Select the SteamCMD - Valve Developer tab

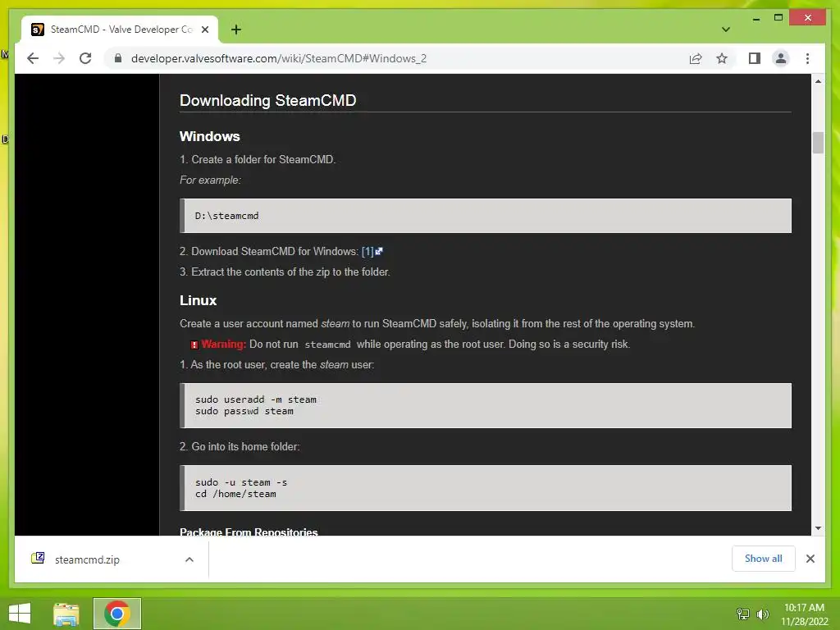[x=120, y=30]
